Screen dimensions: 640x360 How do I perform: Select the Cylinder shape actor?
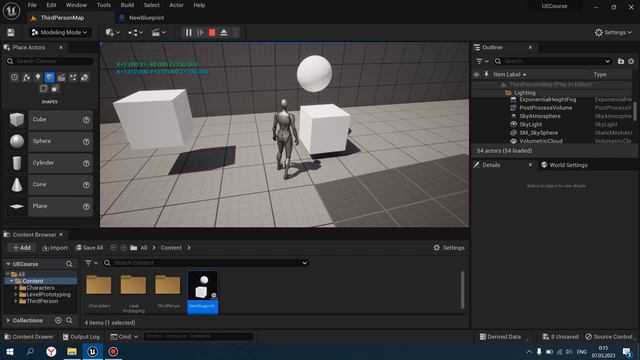coord(49,163)
